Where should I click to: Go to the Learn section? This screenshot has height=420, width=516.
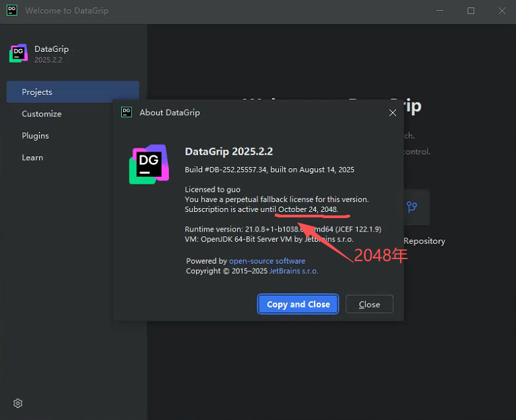[32, 157]
